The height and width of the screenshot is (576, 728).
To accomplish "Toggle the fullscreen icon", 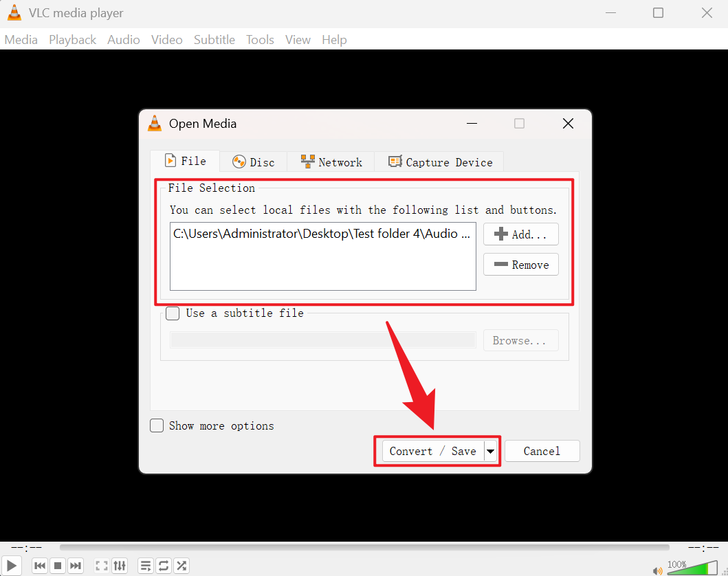I will coord(102,566).
